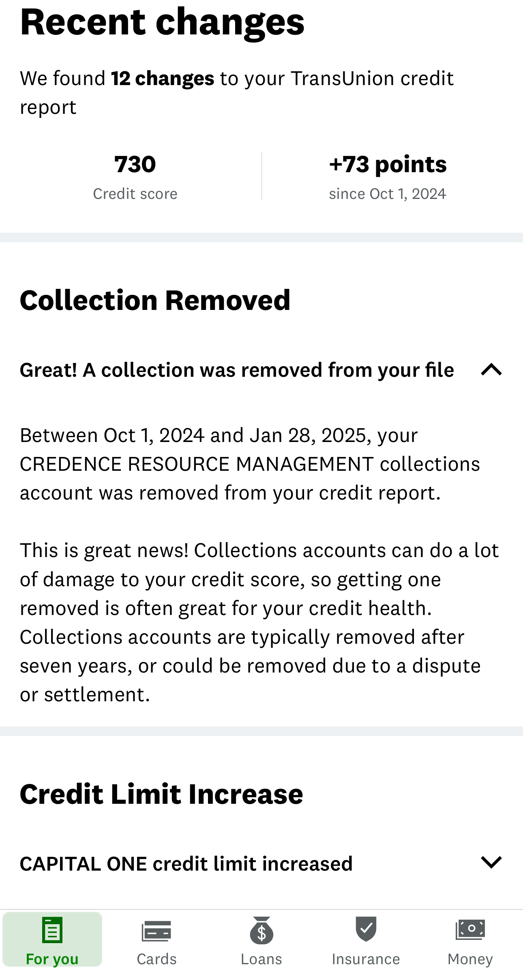This screenshot has height=980, width=523.
Task: Click 'CAPITAL ONE credit limit increased' row
Action: [x=186, y=864]
